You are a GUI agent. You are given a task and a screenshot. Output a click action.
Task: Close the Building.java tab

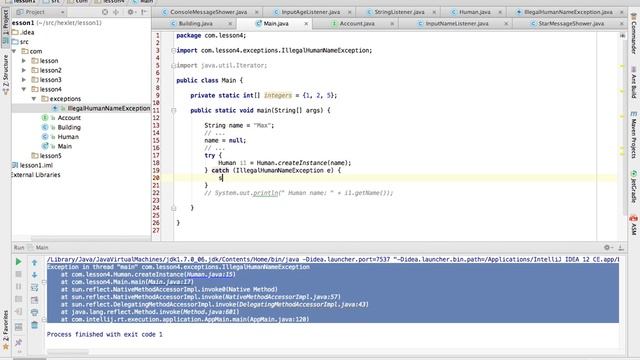click(x=230, y=24)
